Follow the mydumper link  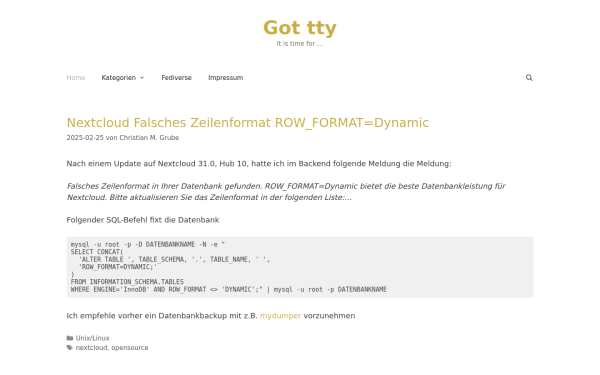click(280, 316)
